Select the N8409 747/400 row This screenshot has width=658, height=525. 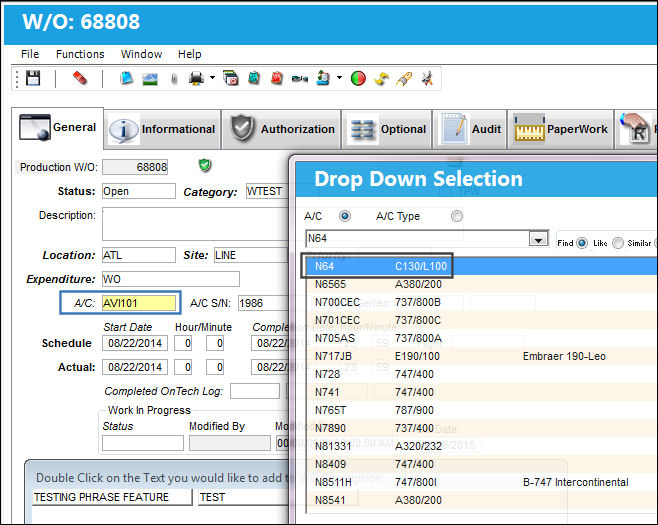click(x=481, y=464)
